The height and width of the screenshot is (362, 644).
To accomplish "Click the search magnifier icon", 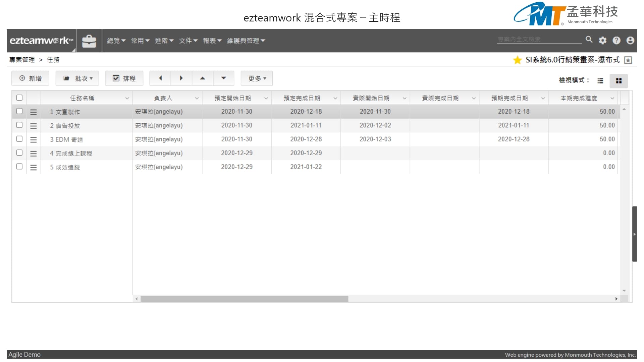I will tap(589, 40).
